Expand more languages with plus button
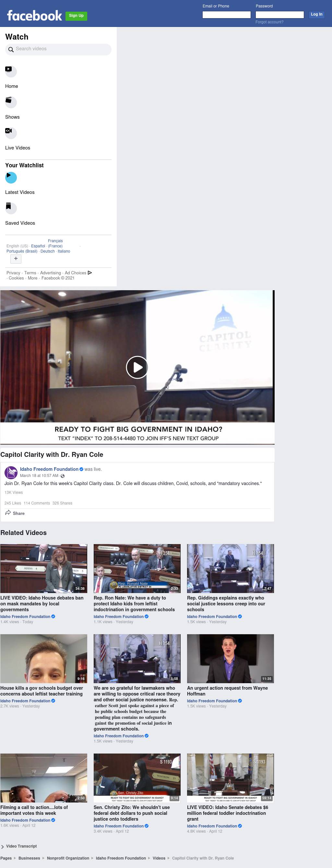This screenshot has width=332, height=868. [x=16, y=258]
